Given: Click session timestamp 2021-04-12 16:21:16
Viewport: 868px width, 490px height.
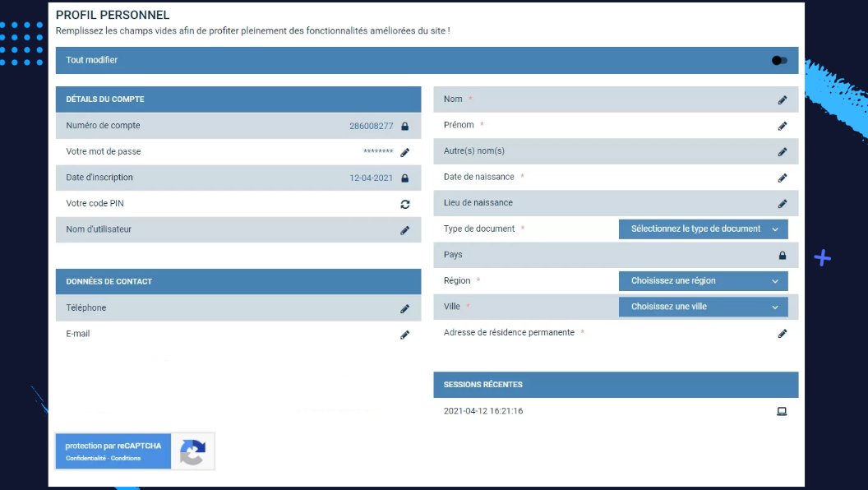Looking at the screenshot, I should (x=483, y=411).
